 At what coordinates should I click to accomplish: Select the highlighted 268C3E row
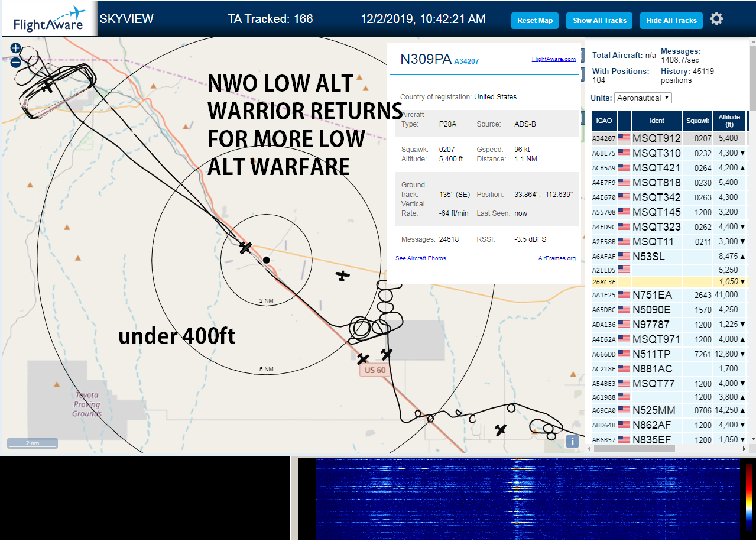(669, 282)
